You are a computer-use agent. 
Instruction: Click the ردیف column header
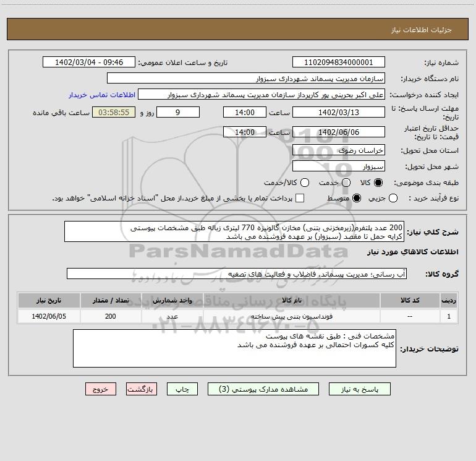[449, 300]
